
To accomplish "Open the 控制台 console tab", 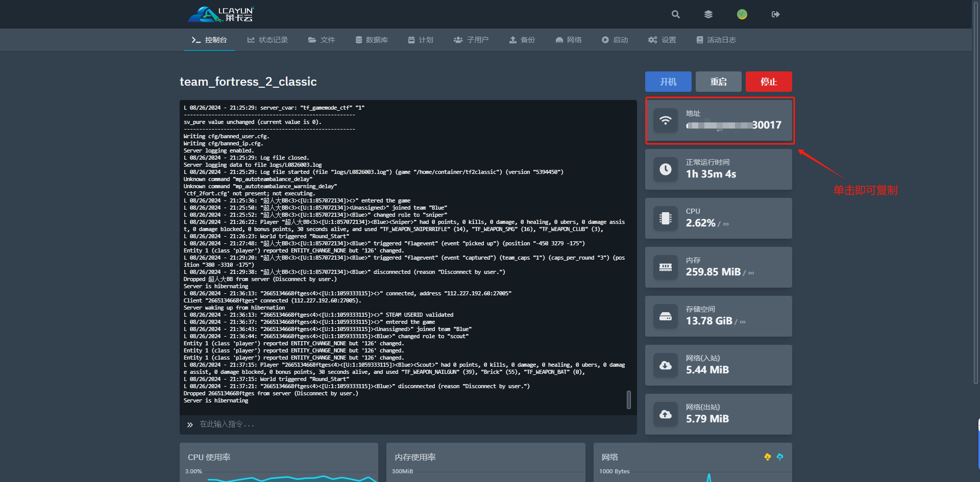I will click(x=209, y=40).
